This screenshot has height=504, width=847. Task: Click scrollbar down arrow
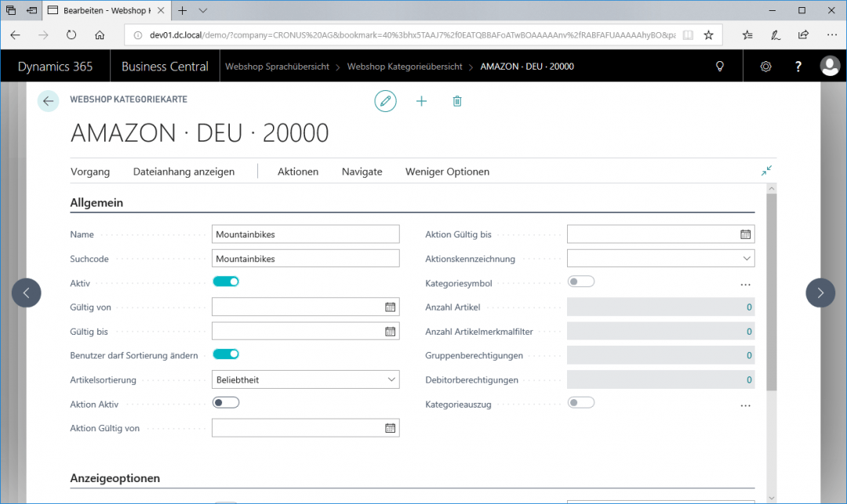tap(772, 498)
